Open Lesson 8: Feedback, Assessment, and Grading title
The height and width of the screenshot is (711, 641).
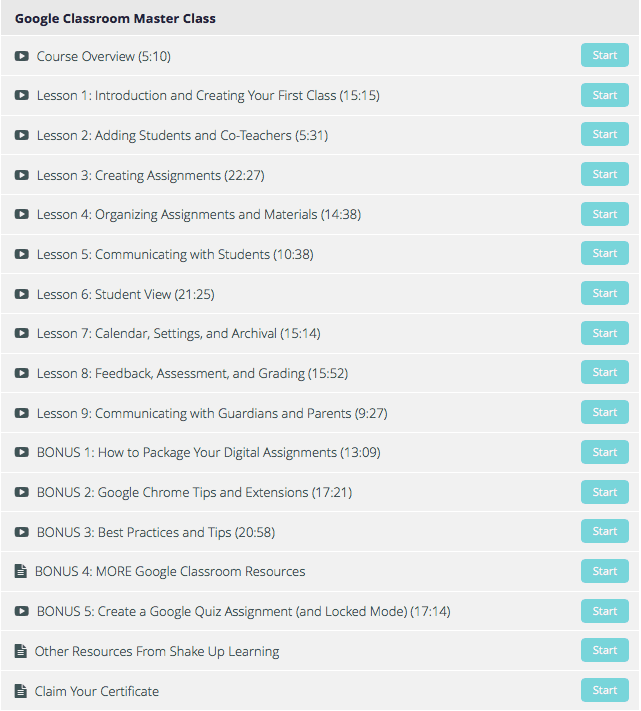[x=192, y=374]
